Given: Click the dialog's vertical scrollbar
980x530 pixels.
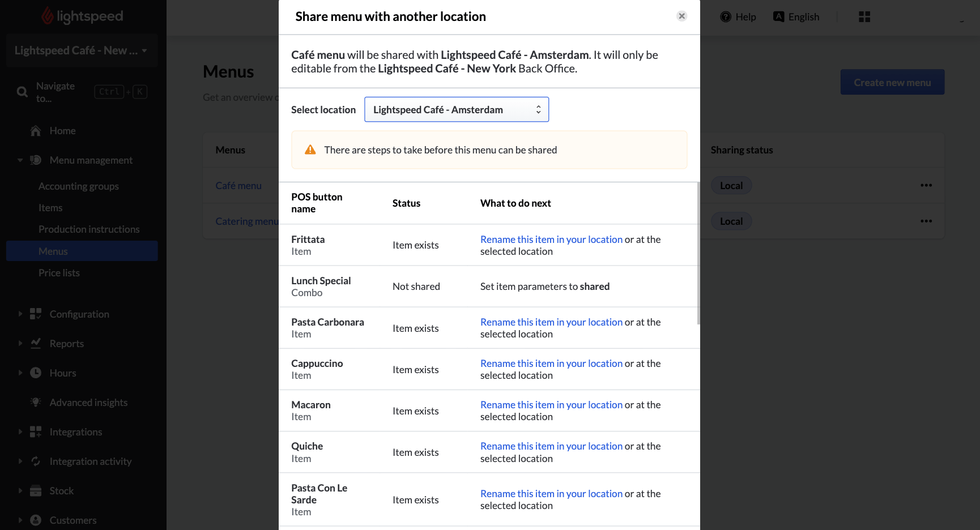Looking at the screenshot, I should click(698, 255).
